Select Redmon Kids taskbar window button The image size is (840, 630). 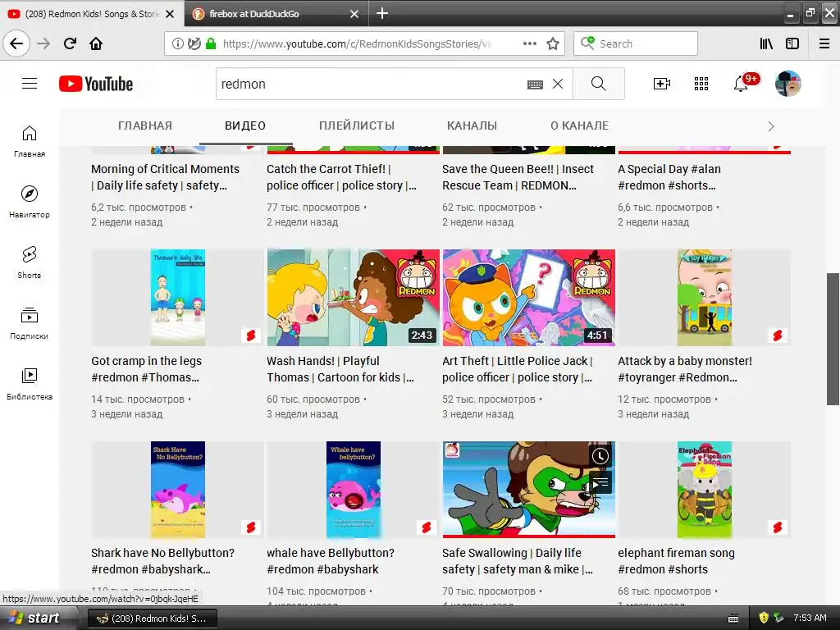coord(153,619)
